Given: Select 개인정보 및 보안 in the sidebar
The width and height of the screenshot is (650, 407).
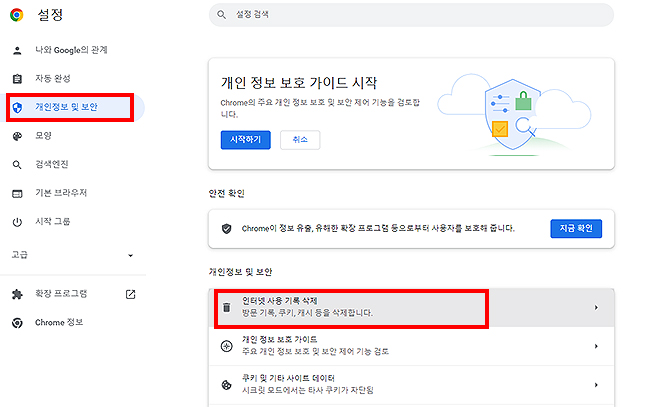Looking at the screenshot, I should click(70, 107).
